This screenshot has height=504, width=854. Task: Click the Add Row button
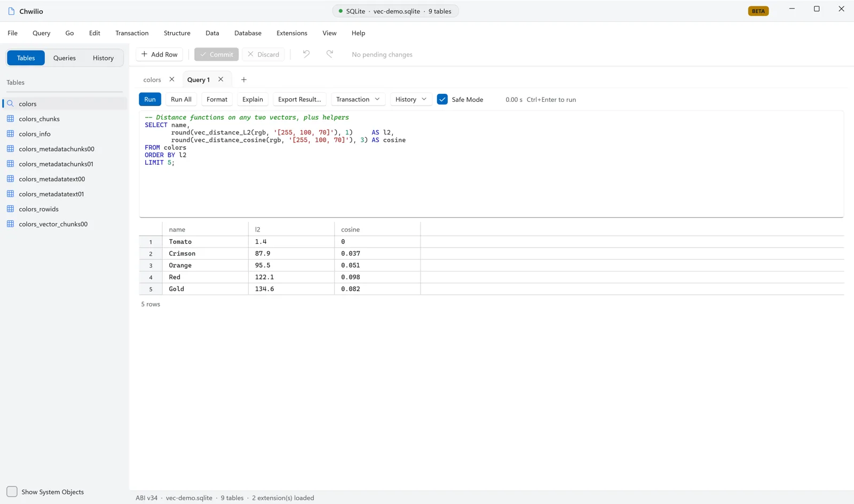[x=160, y=54]
